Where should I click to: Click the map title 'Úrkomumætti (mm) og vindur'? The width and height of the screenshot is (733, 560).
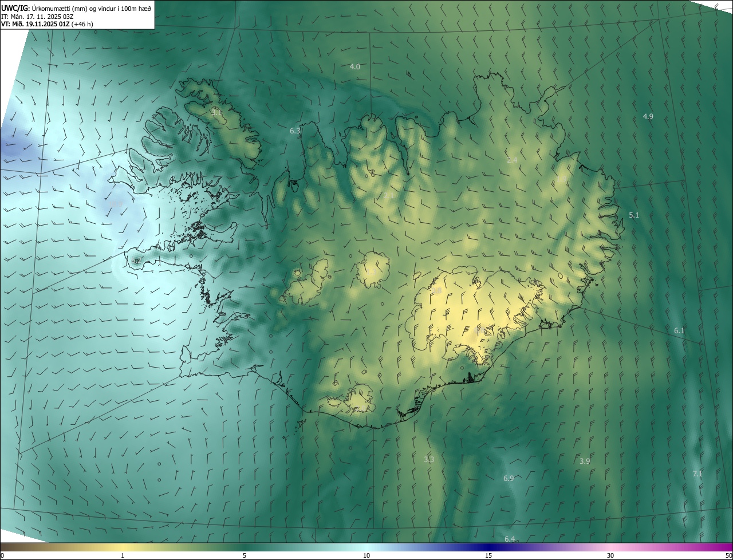click(x=73, y=8)
